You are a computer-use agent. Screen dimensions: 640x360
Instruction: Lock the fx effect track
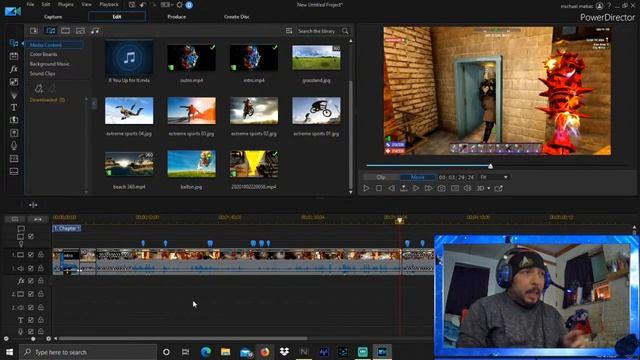click(x=41, y=281)
